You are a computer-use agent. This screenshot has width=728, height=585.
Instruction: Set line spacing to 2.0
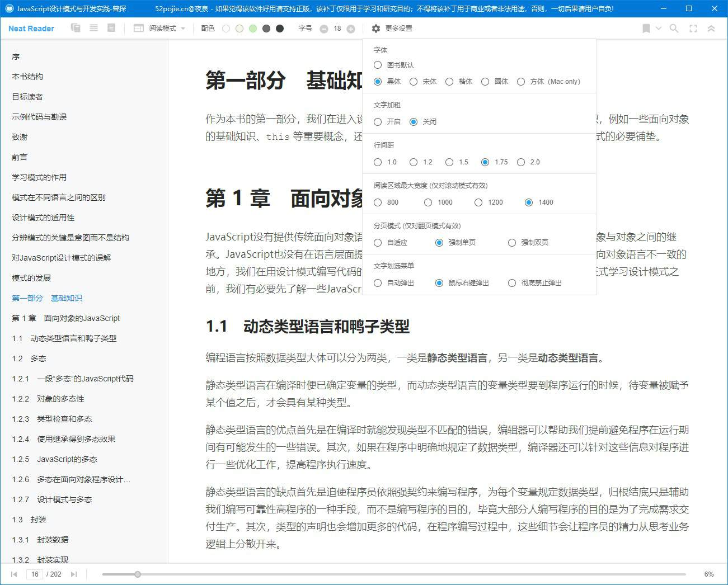521,162
